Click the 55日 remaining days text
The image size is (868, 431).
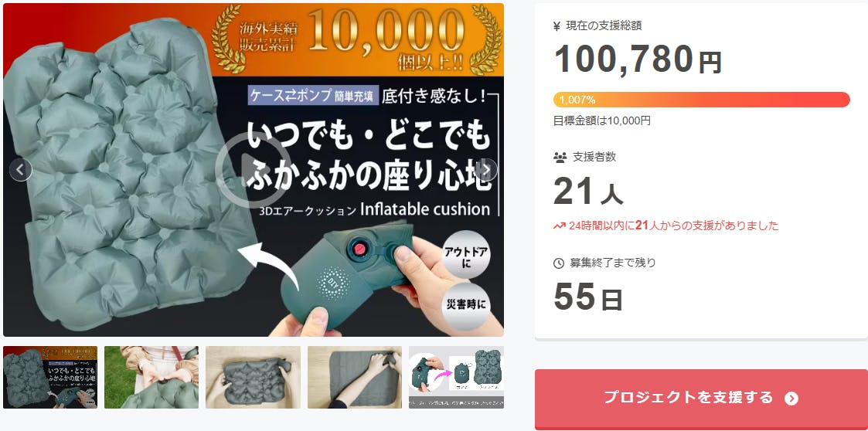tap(588, 297)
